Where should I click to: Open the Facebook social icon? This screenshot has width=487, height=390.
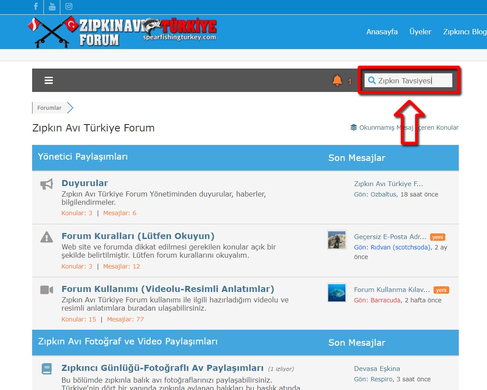36,6
